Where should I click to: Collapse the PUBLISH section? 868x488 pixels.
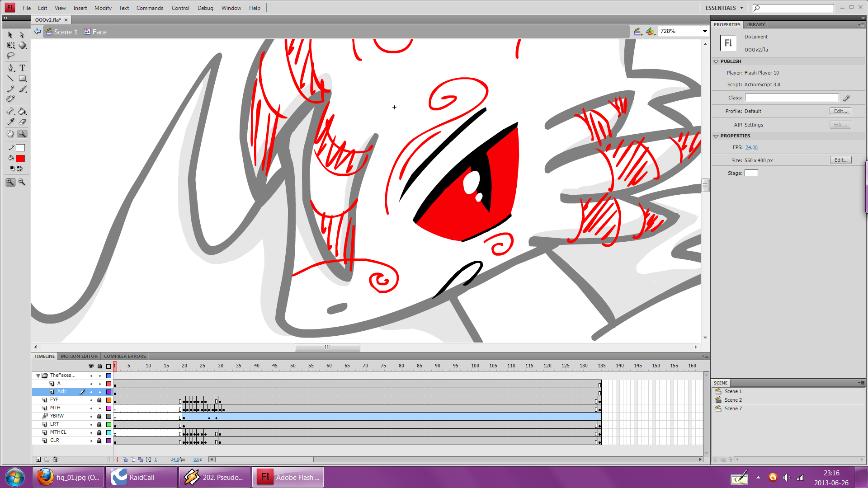click(x=716, y=61)
